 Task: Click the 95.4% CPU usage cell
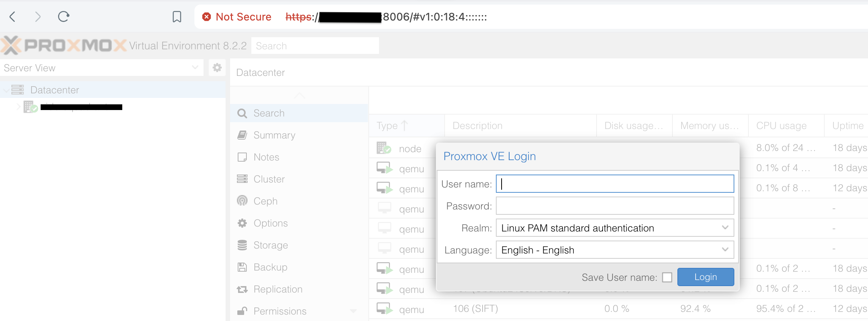[786, 308]
